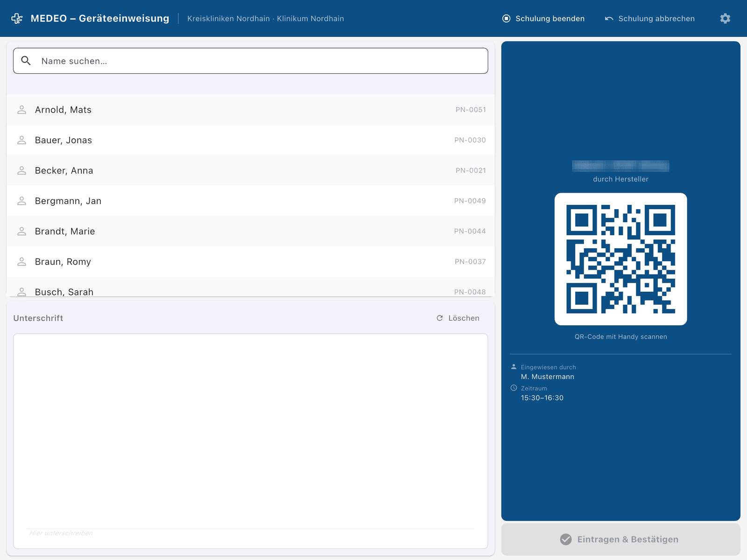Click the undo arrow beside Schulung abbrechen
Screen dimensions: 747x560
(609, 19)
